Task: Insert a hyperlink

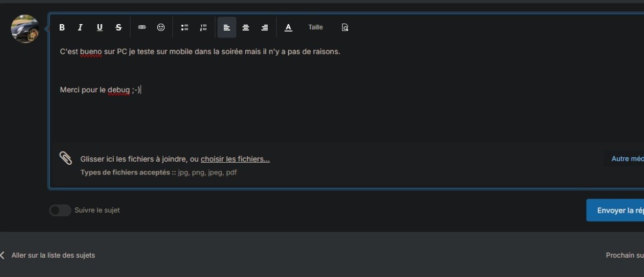Action: point(142,27)
